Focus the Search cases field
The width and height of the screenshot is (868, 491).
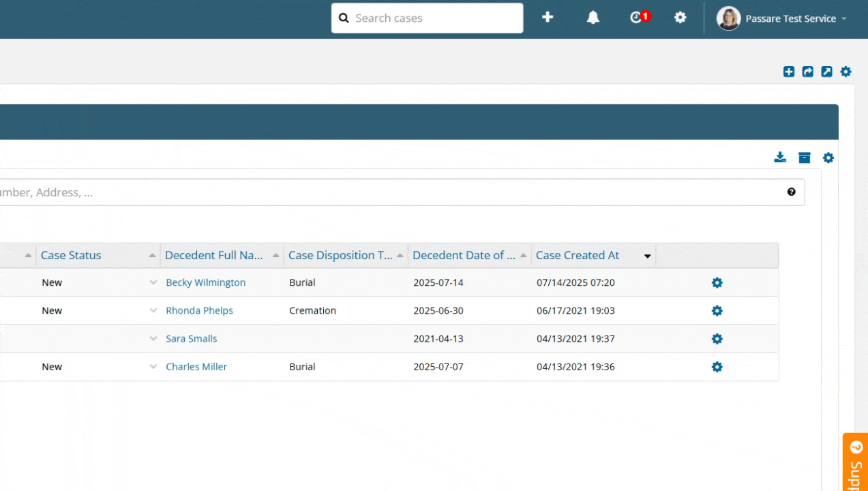(x=428, y=18)
